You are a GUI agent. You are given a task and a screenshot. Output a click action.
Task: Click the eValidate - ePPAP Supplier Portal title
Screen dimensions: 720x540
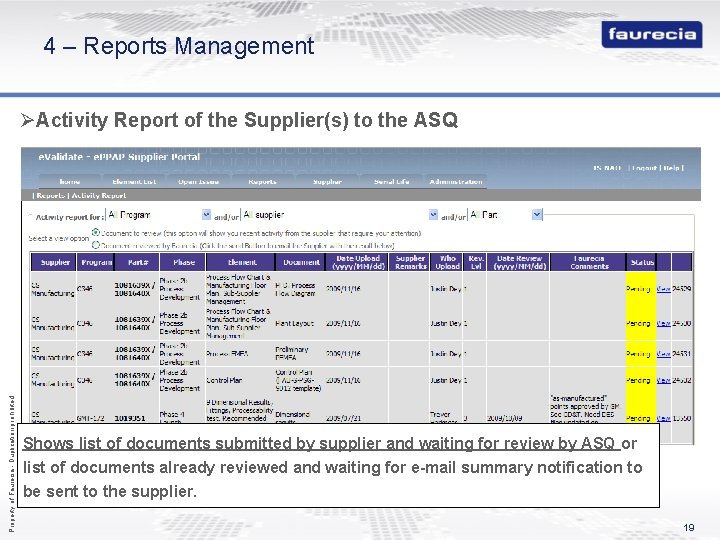click(x=119, y=157)
